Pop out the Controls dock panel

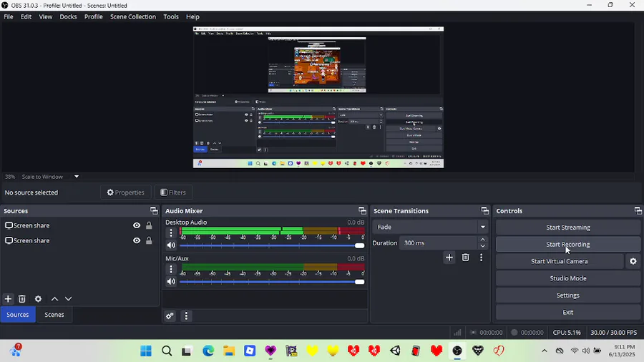coord(638,210)
